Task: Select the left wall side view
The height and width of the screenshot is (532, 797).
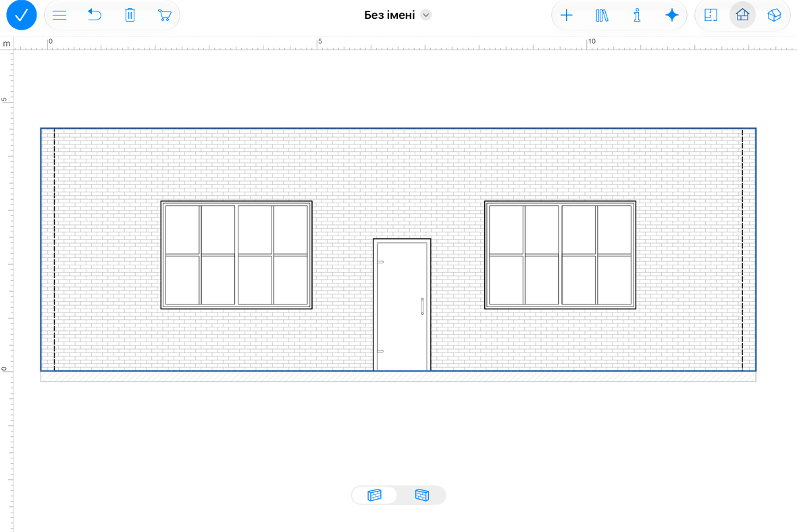Action: [x=375, y=495]
